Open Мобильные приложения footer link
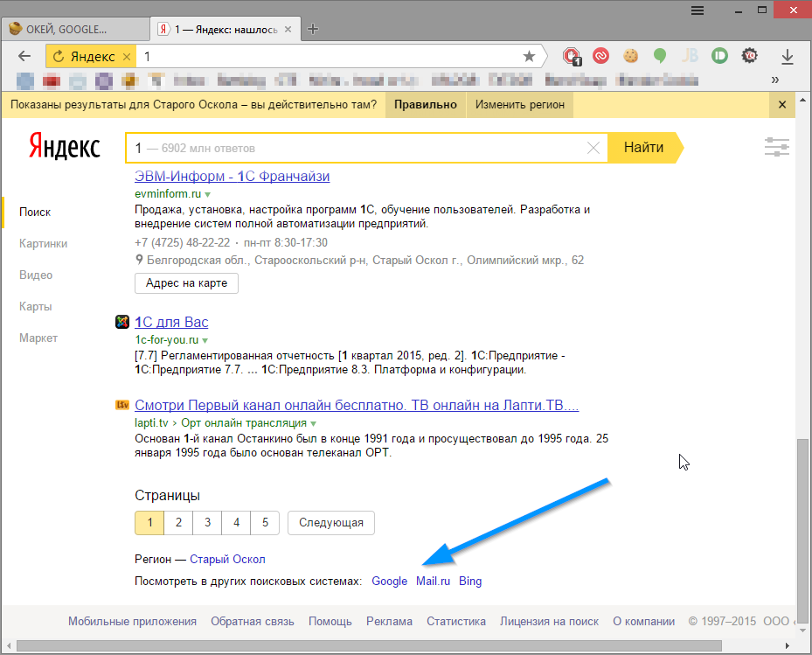This screenshot has height=655, width=812. 132,621
